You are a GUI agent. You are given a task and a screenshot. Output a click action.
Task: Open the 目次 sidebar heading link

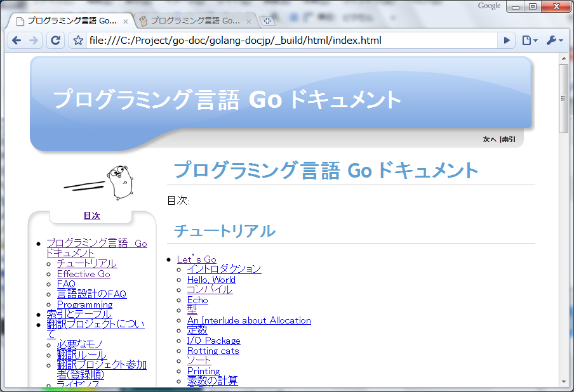click(x=91, y=216)
